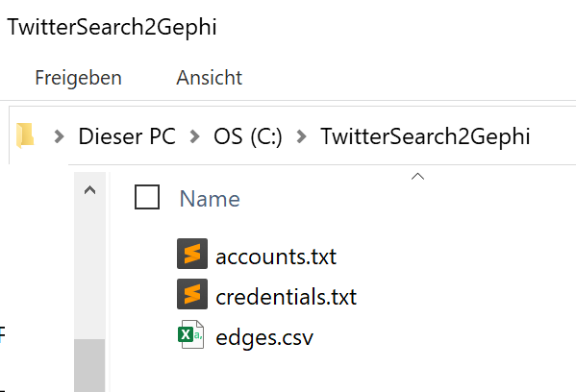Click the sort direction arrow above Name column
The height and width of the screenshot is (392, 576).
point(417,177)
